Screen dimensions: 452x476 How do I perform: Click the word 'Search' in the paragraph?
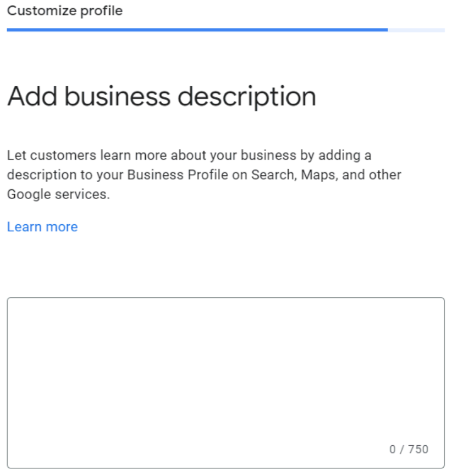(x=270, y=175)
